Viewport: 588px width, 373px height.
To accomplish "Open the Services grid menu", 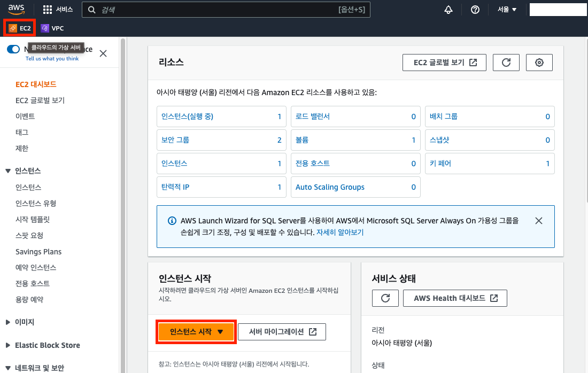I will (x=58, y=10).
